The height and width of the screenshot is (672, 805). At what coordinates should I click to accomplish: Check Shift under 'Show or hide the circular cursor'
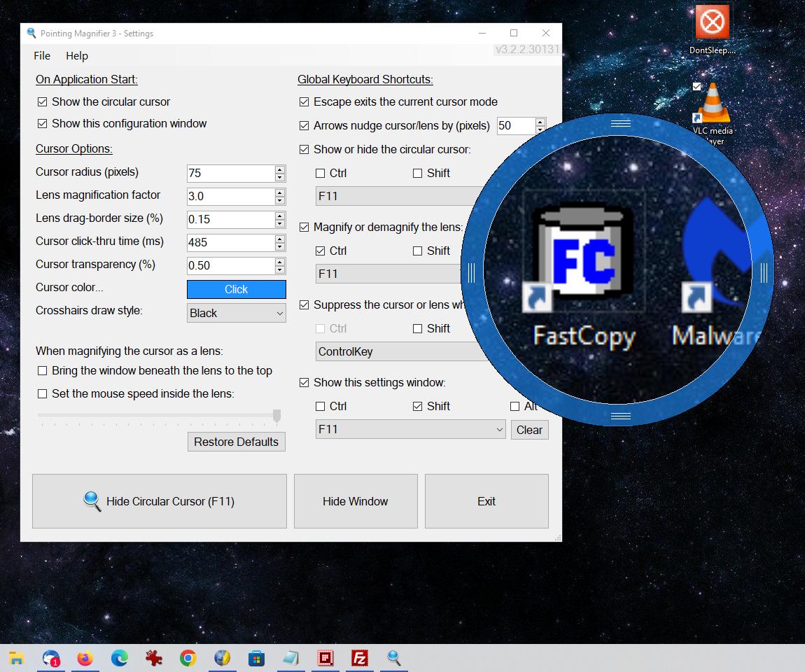(x=418, y=173)
